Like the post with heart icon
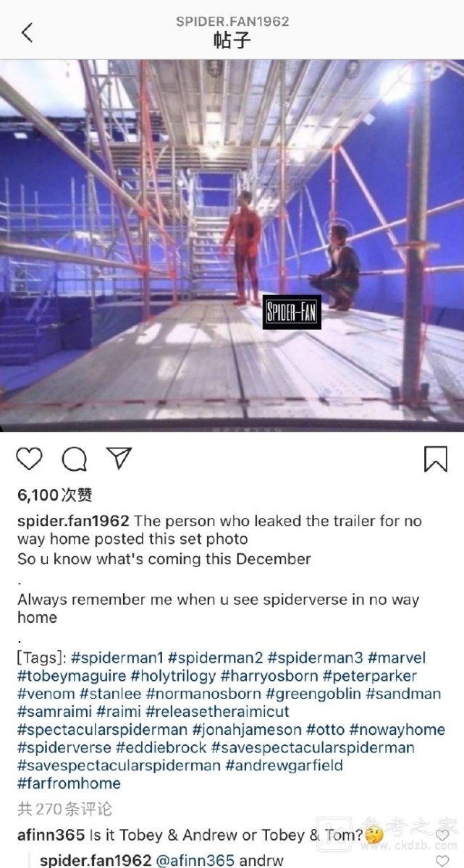Viewport: 464px width, 868px height. [x=29, y=459]
